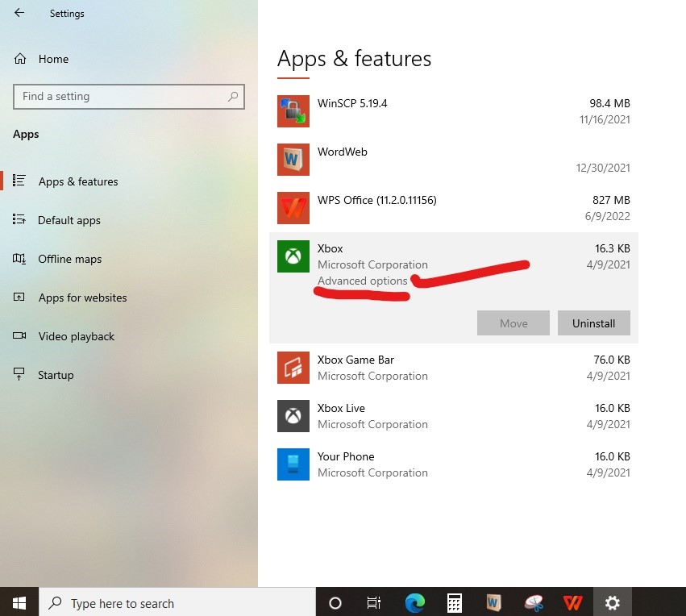Open Xbox Advanced options link

[x=362, y=281]
